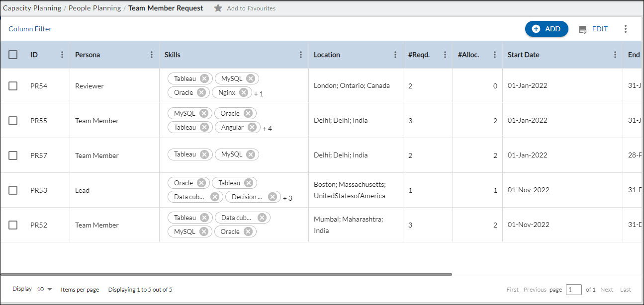Navigate to Capacity Planning breadcrumb

(32, 8)
